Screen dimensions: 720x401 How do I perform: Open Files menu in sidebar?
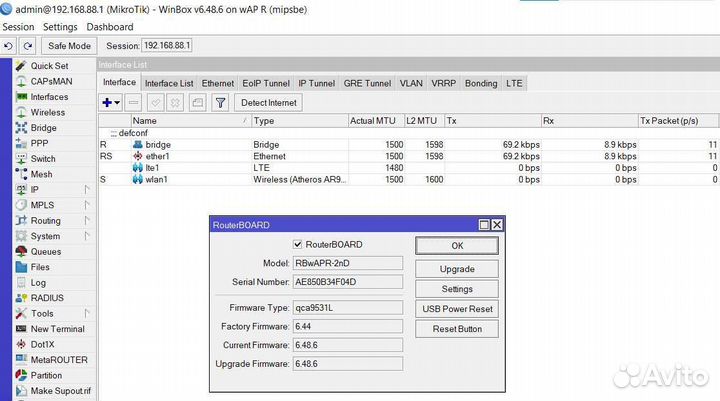pos(39,267)
